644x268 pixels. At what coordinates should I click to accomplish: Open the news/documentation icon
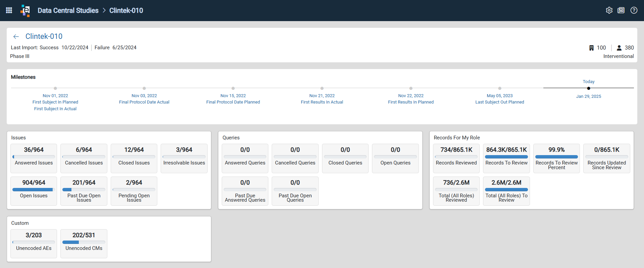click(x=621, y=10)
